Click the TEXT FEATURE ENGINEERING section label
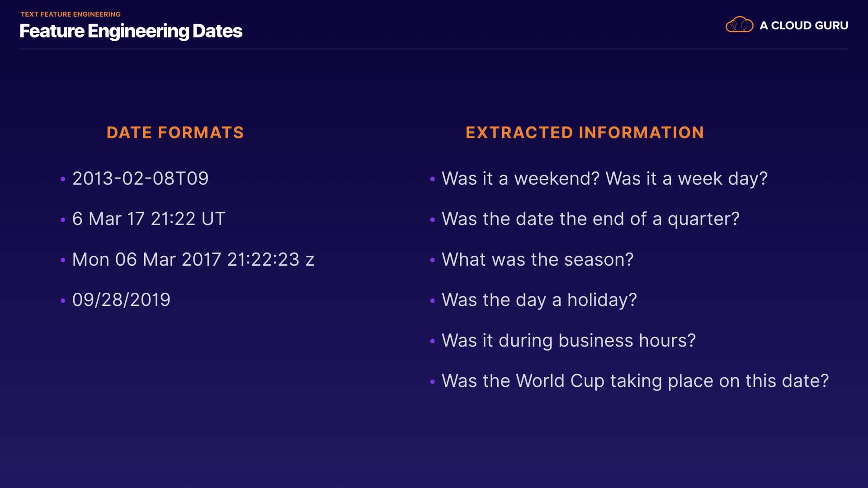The image size is (868, 488). click(71, 14)
